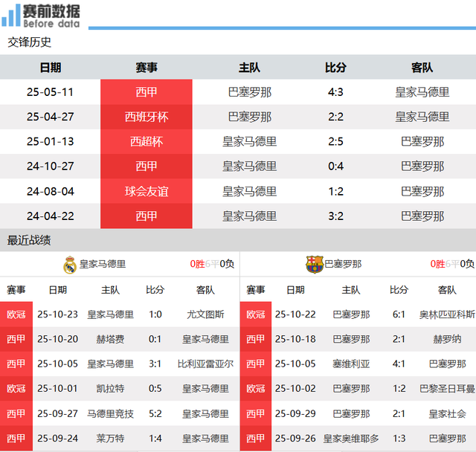This screenshot has height=452, width=476.
Task: Click the 日期 header in the head-to-head table
Action: pyautogui.click(x=51, y=68)
